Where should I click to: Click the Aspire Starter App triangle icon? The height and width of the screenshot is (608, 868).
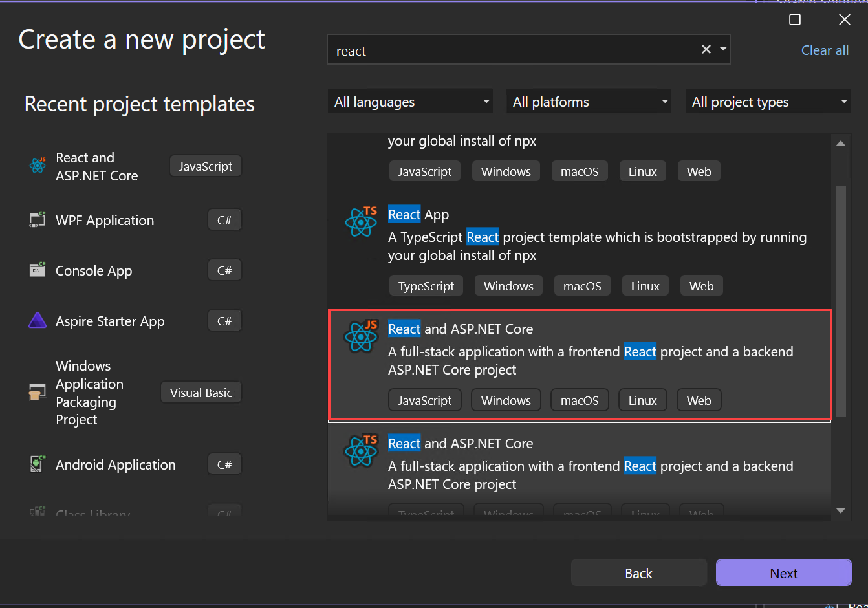[37, 320]
